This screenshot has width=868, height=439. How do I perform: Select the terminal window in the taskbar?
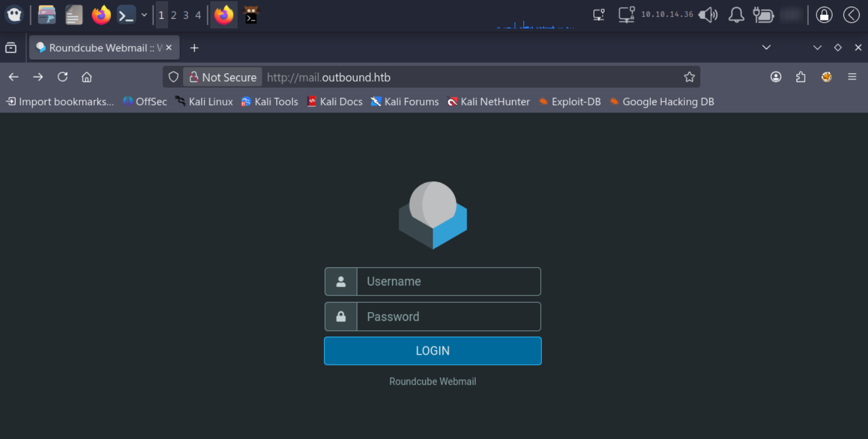251,15
